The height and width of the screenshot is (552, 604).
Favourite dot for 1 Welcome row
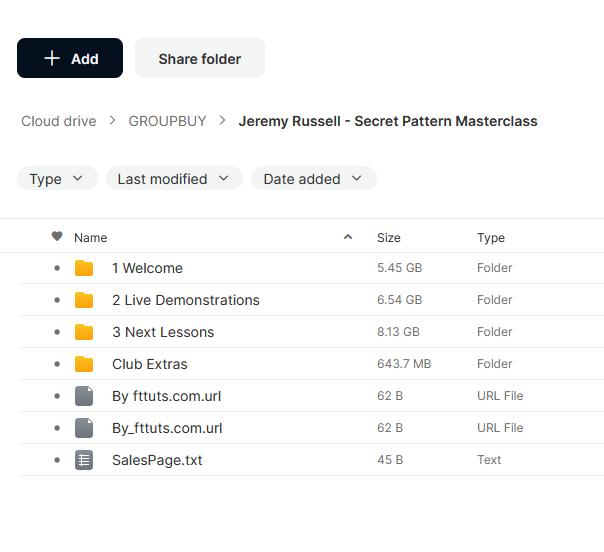pos(57,268)
